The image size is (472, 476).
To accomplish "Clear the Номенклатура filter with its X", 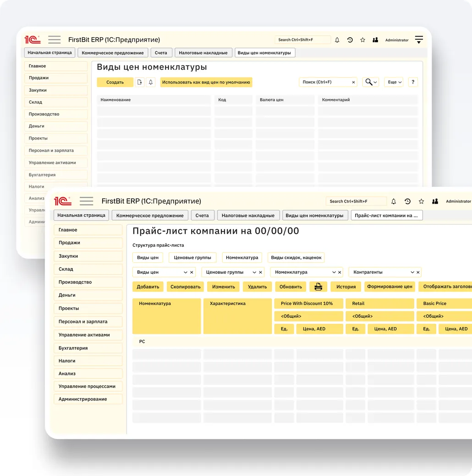I will pos(340,272).
